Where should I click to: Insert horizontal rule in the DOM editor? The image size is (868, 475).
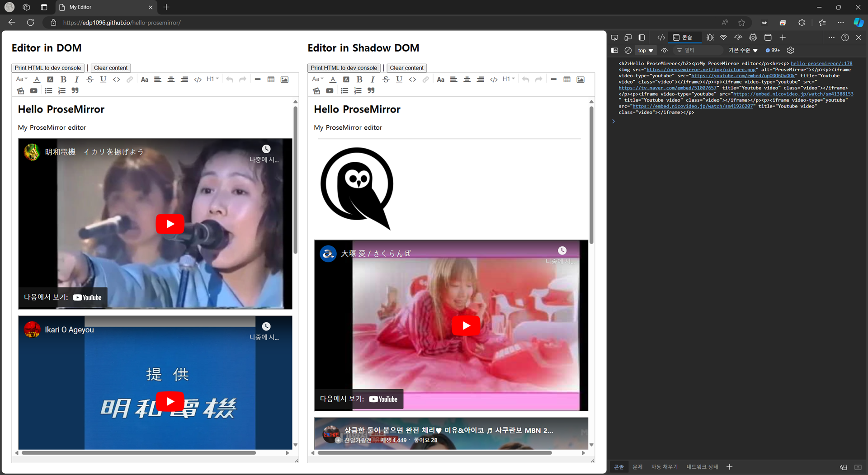tap(258, 80)
